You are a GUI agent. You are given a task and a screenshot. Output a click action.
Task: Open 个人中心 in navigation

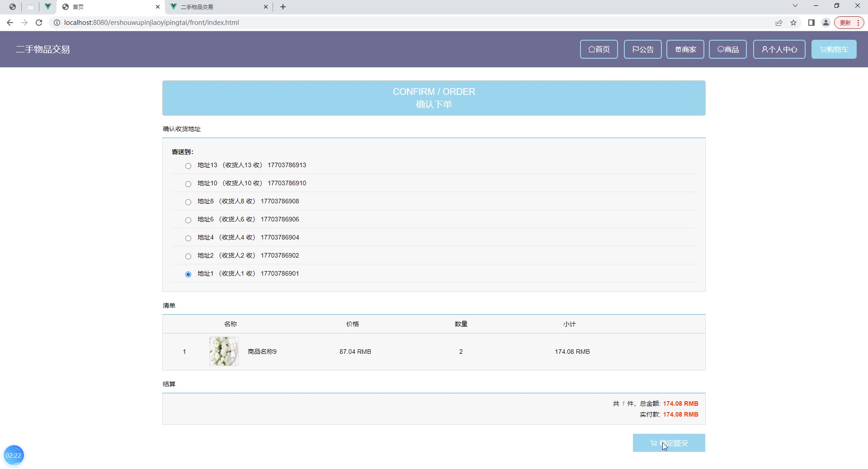pos(779,49)
